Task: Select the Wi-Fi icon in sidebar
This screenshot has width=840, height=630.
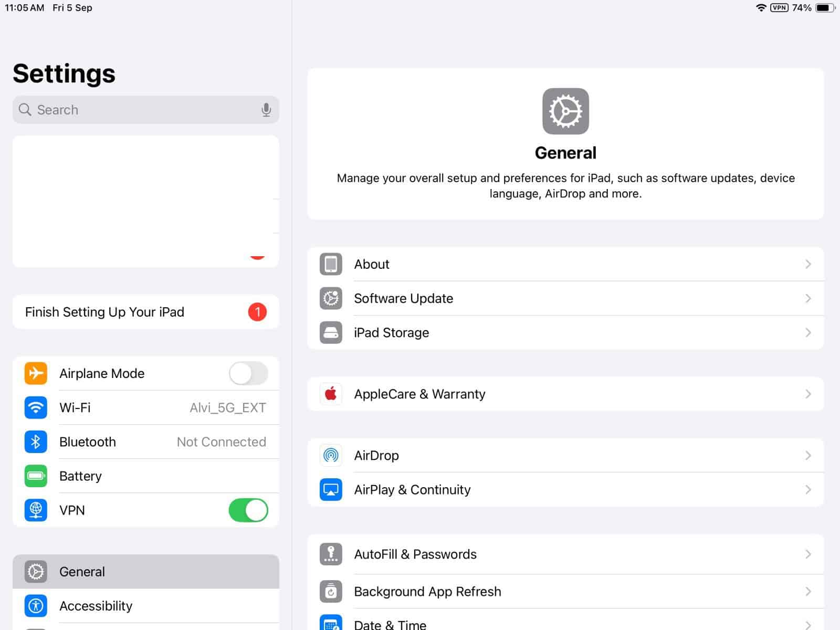Action: (x=35, y=407)
